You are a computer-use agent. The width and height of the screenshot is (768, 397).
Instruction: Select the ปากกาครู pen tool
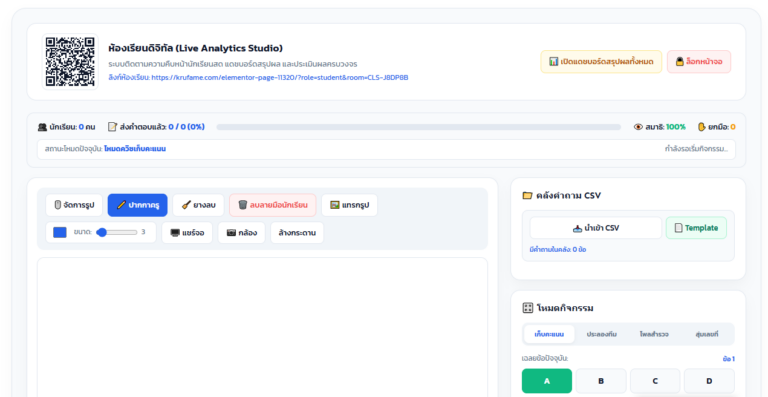(x=138, y=205)
